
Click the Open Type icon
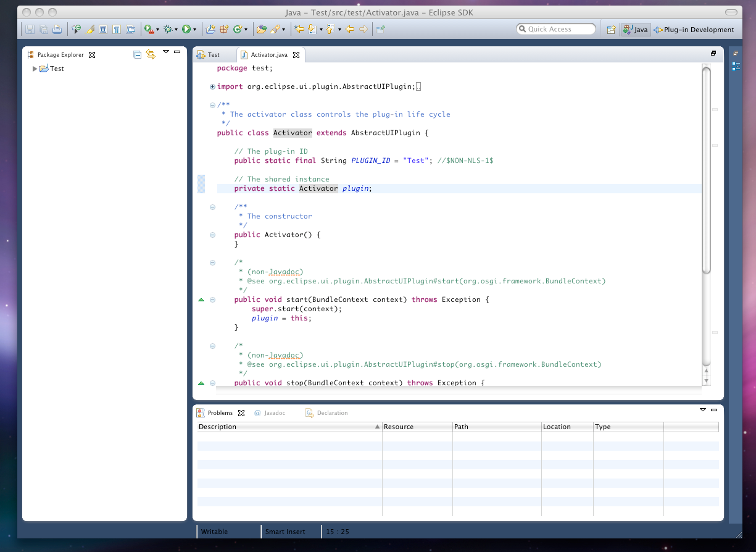click(x=262, y=29)
